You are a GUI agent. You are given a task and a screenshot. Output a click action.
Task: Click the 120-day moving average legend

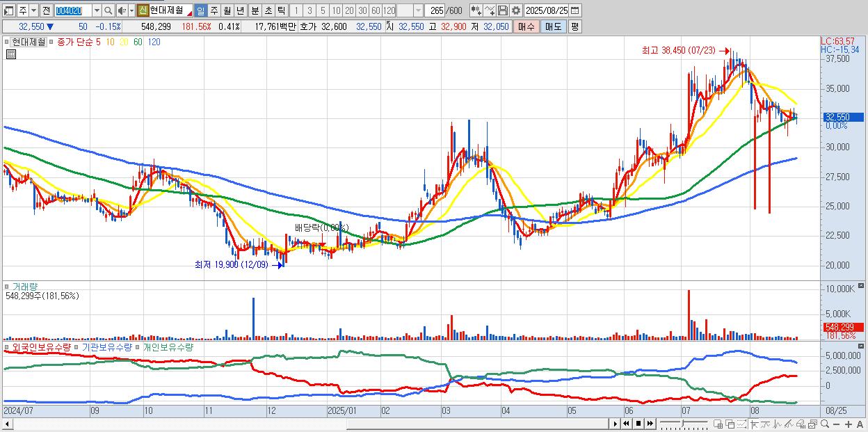point(154,42)
